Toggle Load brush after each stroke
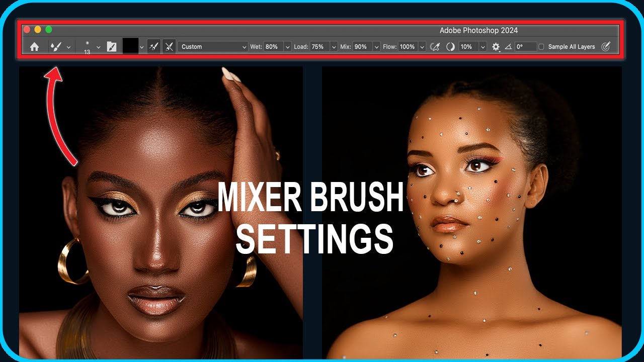Screen dimensions: 644x362 point(154,47)
